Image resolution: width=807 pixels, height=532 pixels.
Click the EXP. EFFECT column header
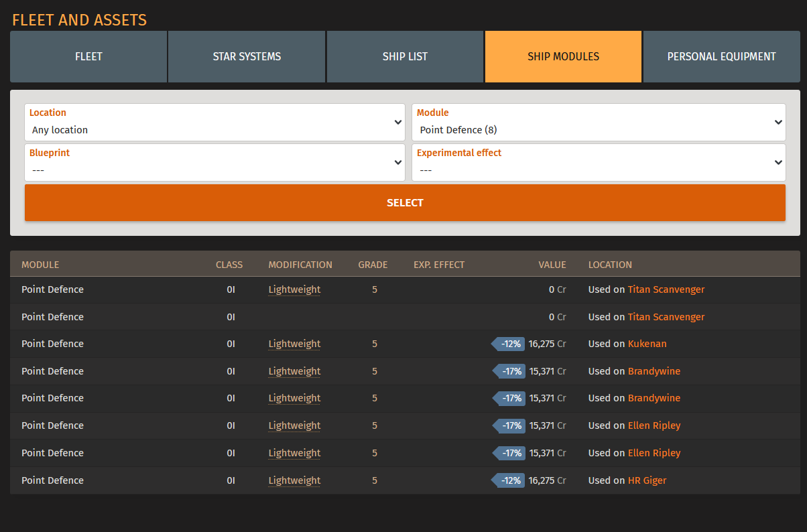(439, 265)
